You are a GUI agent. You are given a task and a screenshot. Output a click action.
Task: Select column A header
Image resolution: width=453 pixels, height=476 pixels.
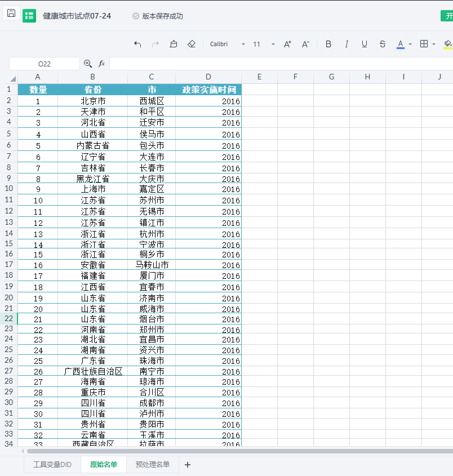[x=38, y=77]
